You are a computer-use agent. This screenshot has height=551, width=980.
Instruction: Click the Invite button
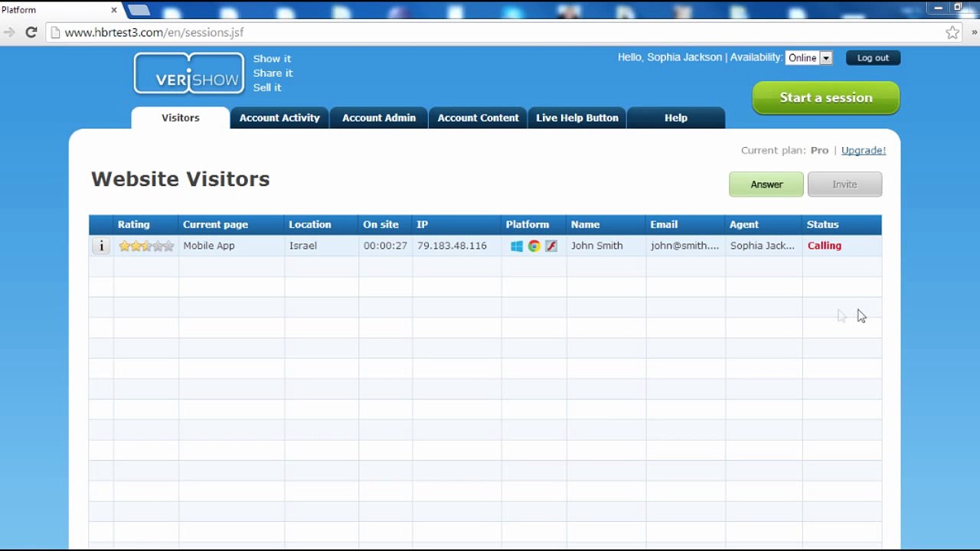[x=844, y=184]
